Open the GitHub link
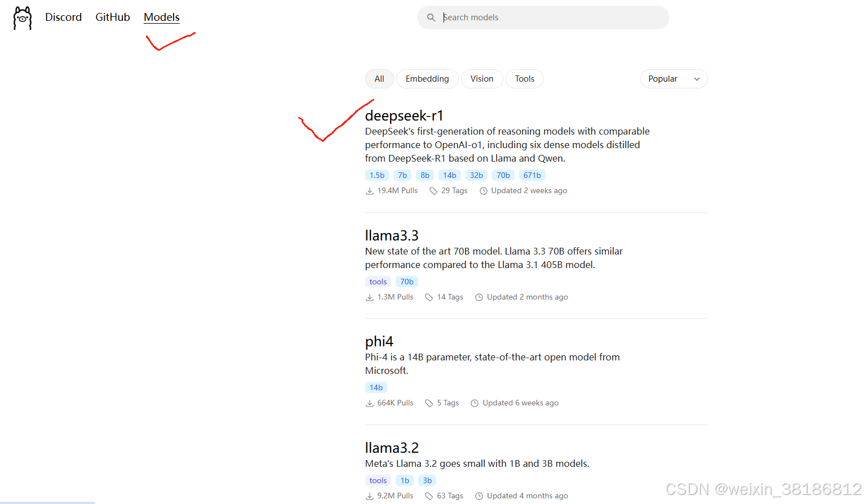 coord(113,17)
